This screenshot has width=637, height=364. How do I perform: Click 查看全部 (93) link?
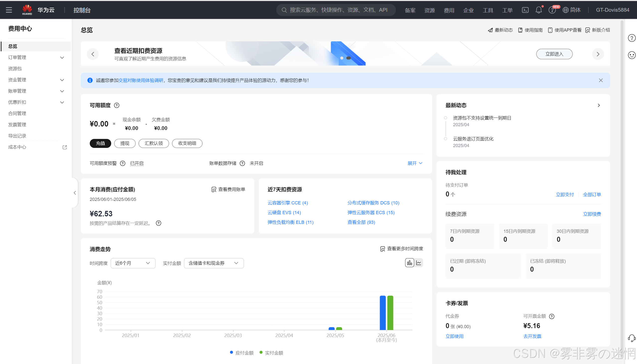click(361, 222)
